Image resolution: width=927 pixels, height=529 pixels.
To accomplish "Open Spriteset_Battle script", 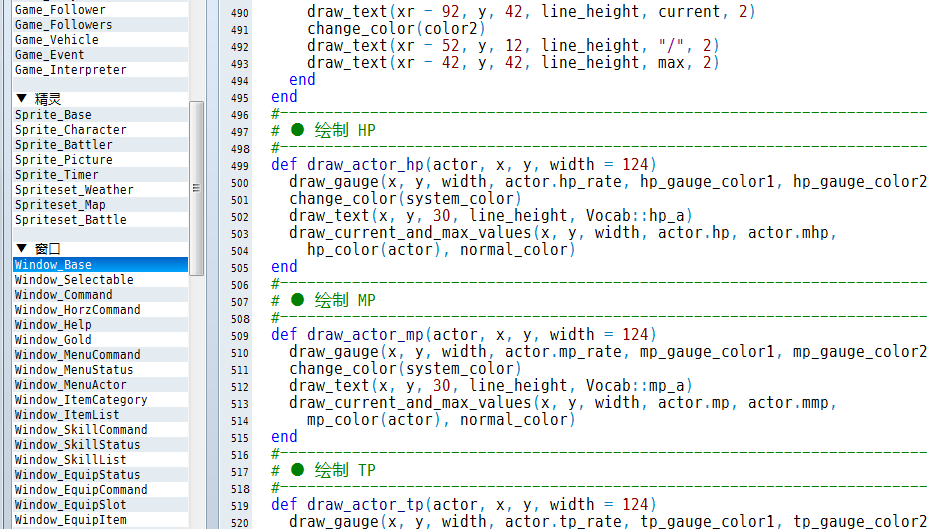I will coord(101,220).
